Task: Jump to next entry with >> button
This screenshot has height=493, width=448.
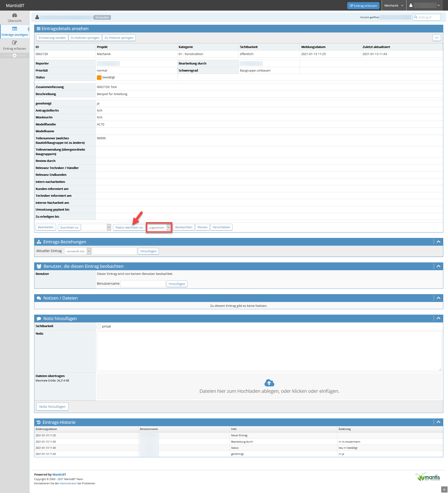Action: tap(436, 38)
